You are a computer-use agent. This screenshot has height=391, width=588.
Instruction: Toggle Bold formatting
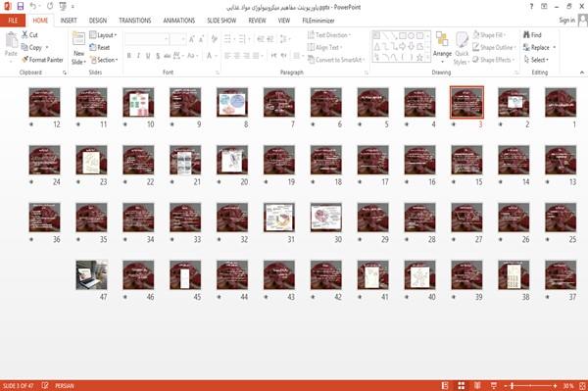click(128, 56)
